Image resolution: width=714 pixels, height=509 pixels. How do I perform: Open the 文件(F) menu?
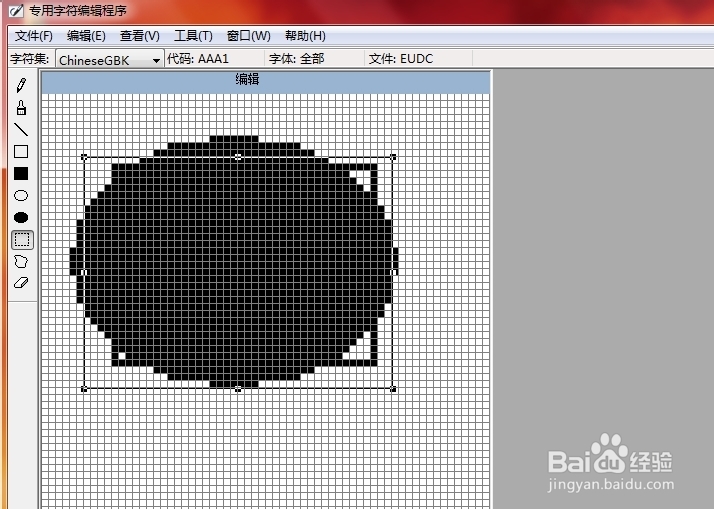click(x=34, y=36)
